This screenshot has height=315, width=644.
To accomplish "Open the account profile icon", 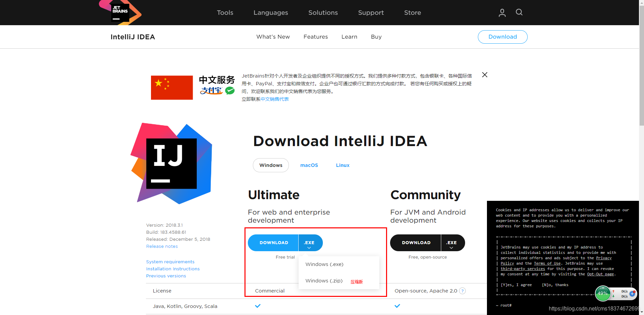I will pyautogui.click(x=502, y=13).
